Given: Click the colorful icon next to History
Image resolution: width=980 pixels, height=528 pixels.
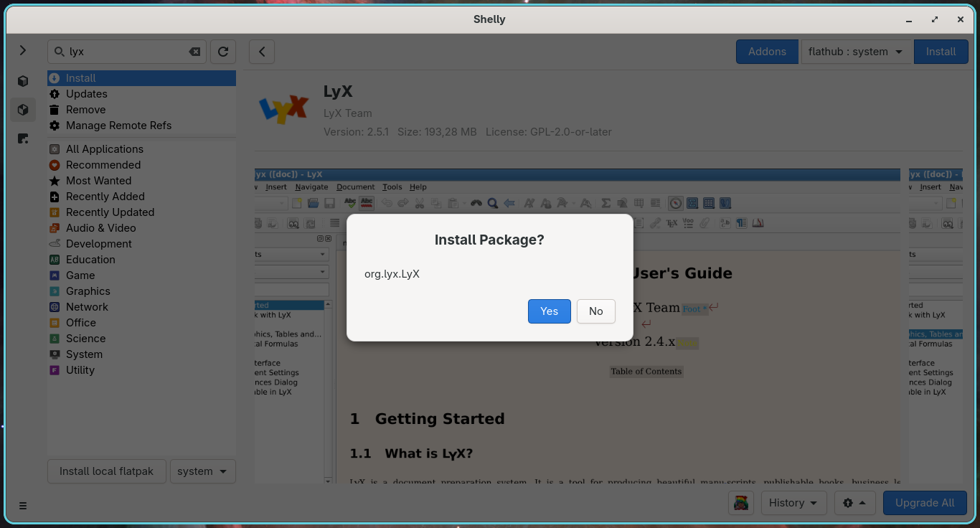Looking at the screenshot, I should pyautogui.click(x=741, y=503).
